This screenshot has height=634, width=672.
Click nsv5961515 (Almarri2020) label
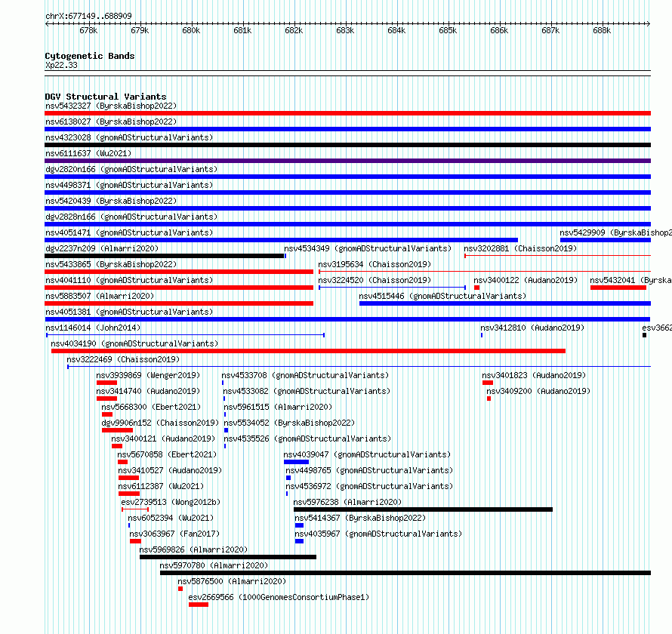[x=278, y=407]
